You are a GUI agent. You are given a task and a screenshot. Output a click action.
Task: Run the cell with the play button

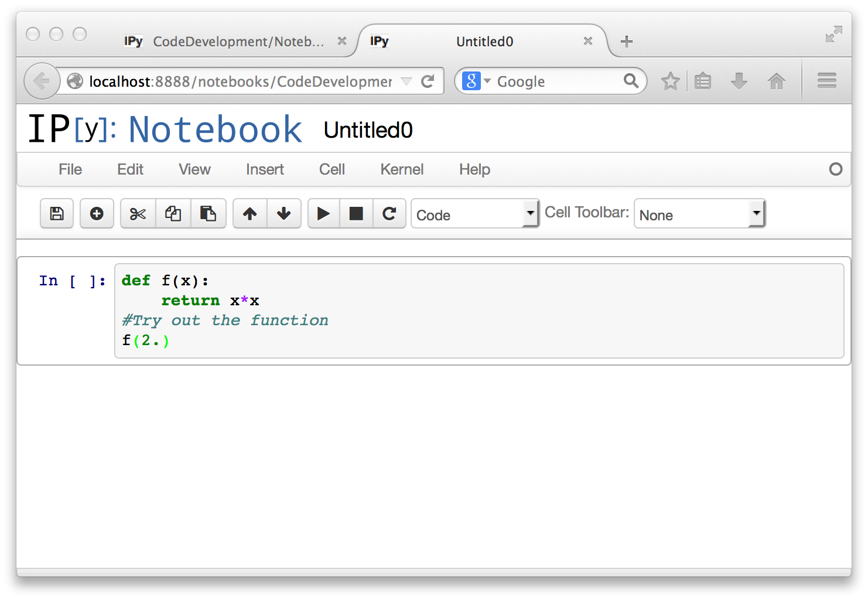323,214
